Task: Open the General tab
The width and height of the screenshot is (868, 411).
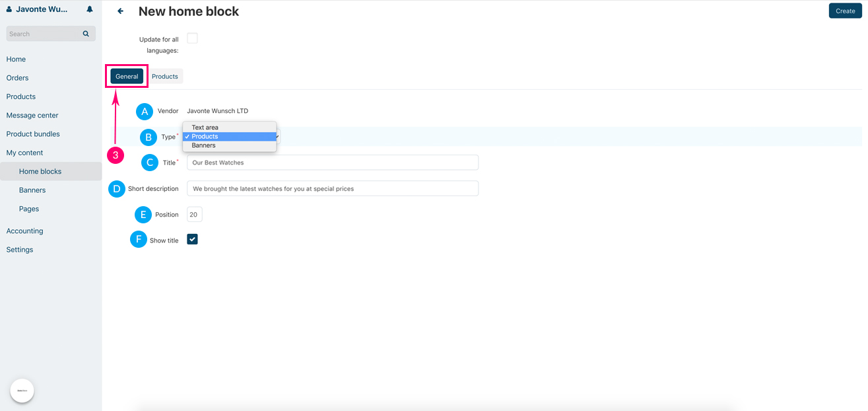Action: click(127, 77)
